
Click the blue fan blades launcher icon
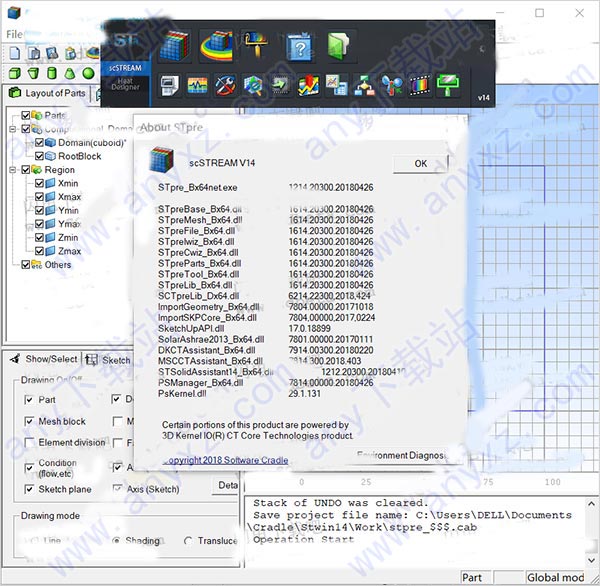[x=392, y=85]
